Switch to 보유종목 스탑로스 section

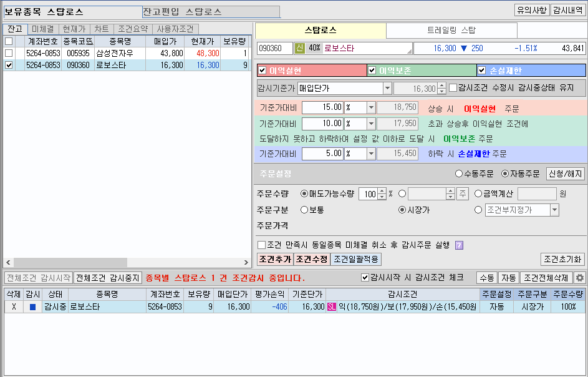tap(73, 12)
